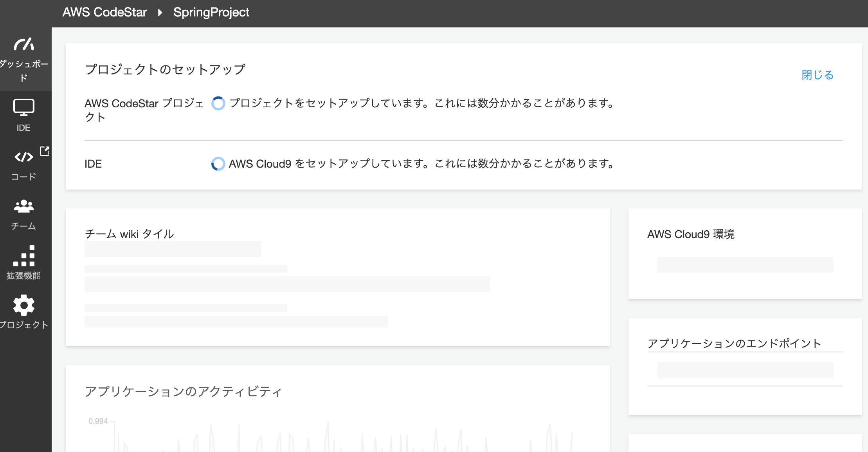The height and width of the screenshot is (452, 868).
Task: Click the AWS CodeStar breadcrumb link
Action: tap(104, 12)
